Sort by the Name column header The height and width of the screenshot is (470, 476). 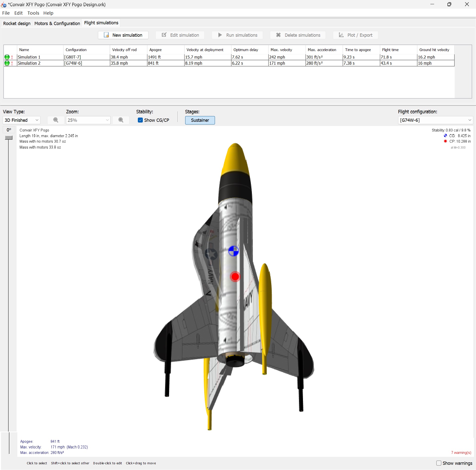pyautogui.click(x=40, y=50)
